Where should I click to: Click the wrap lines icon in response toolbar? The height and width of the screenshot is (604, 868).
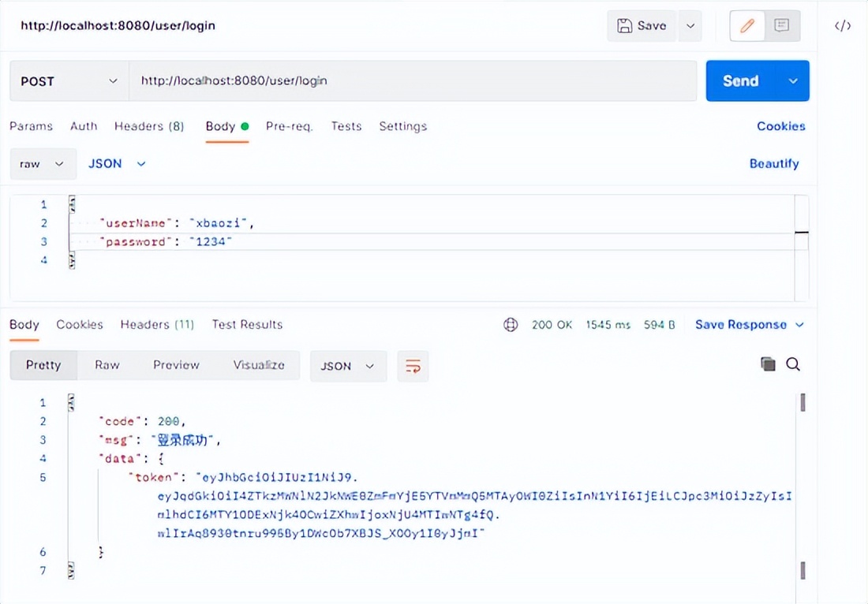point(413,366)
